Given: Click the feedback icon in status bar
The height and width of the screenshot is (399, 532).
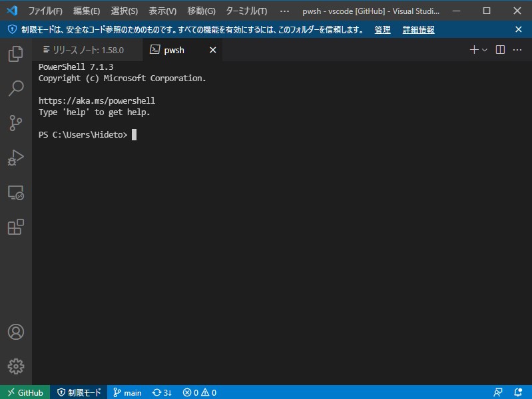Looking at the screenshot, I should click(498, 392).
